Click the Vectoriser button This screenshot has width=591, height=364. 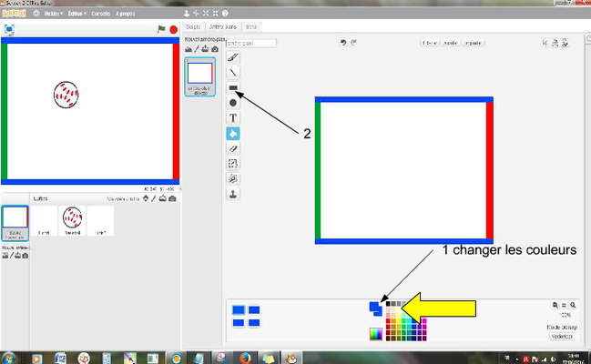tap(562, 337)
